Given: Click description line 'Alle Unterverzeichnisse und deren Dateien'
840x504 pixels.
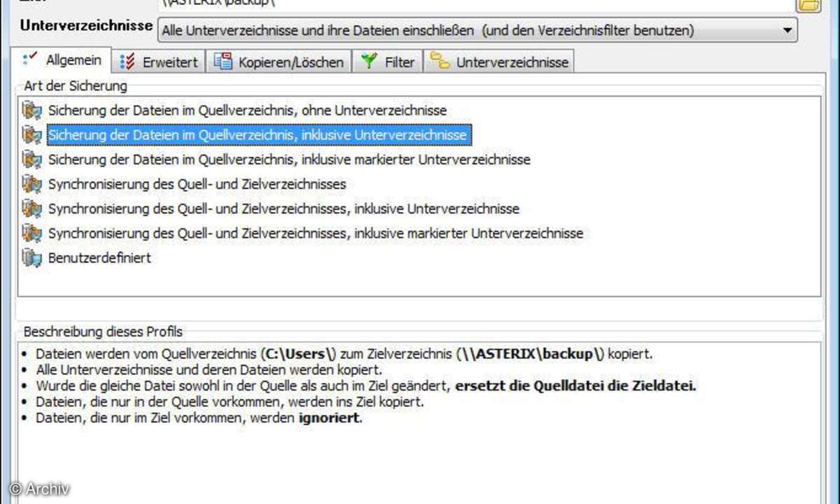Looking at the screenshot, I should tap(209, 369).
